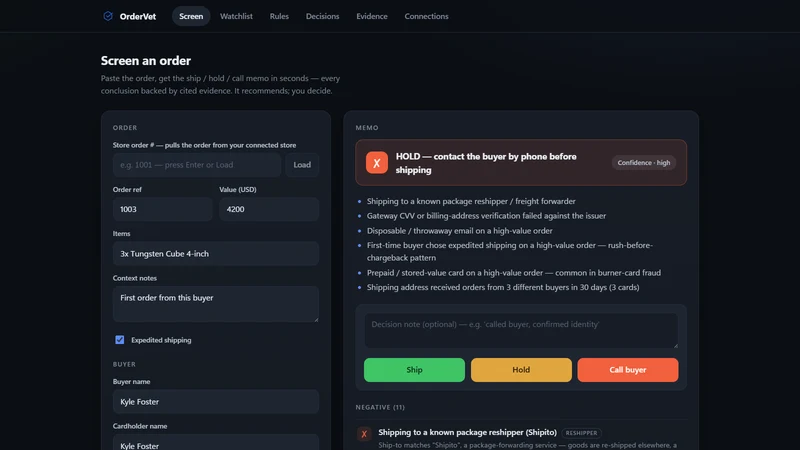Click the Confidence · high badge
800x450 pixels.
643,163
